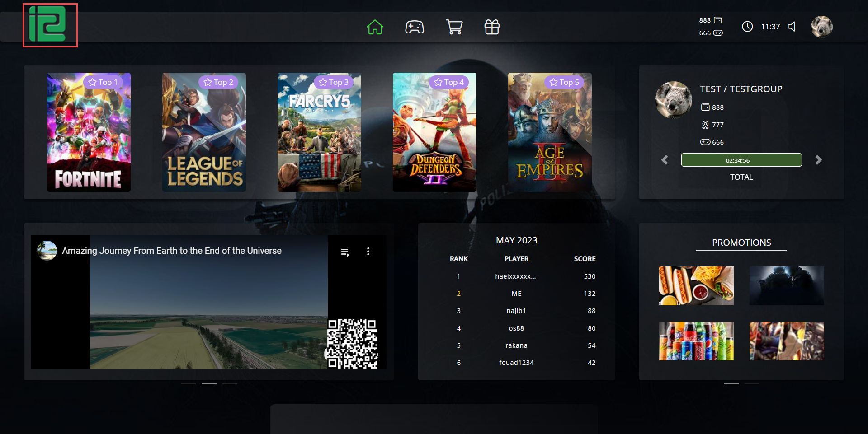
Task: Open the video three-dot options menu
Action: click(x=368, y=252)
